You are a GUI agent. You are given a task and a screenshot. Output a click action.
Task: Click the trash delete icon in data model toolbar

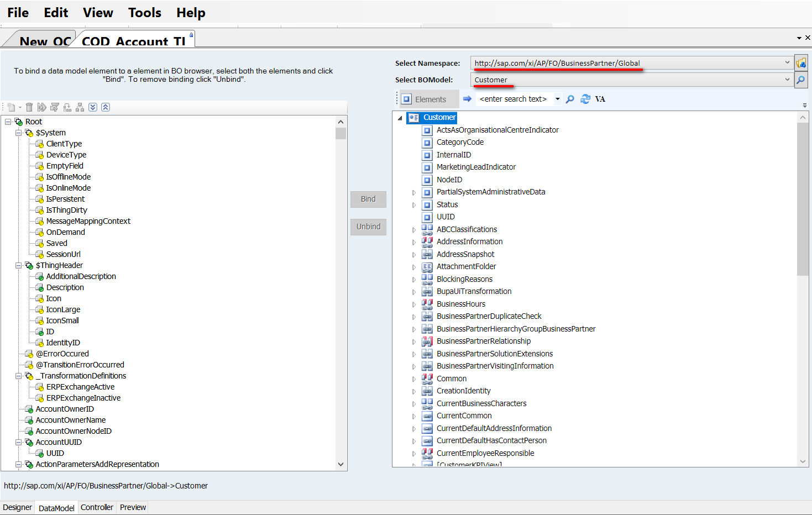click(29, 107)
